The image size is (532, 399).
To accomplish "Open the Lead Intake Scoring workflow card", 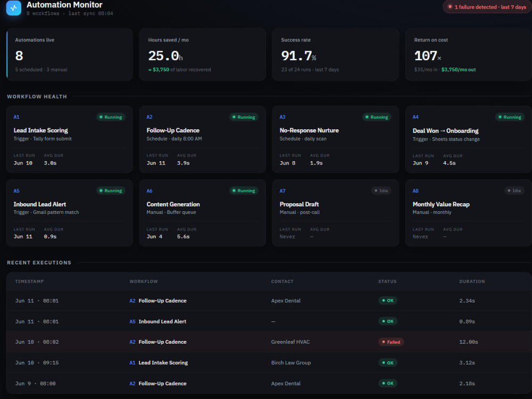I will (70, 139).
